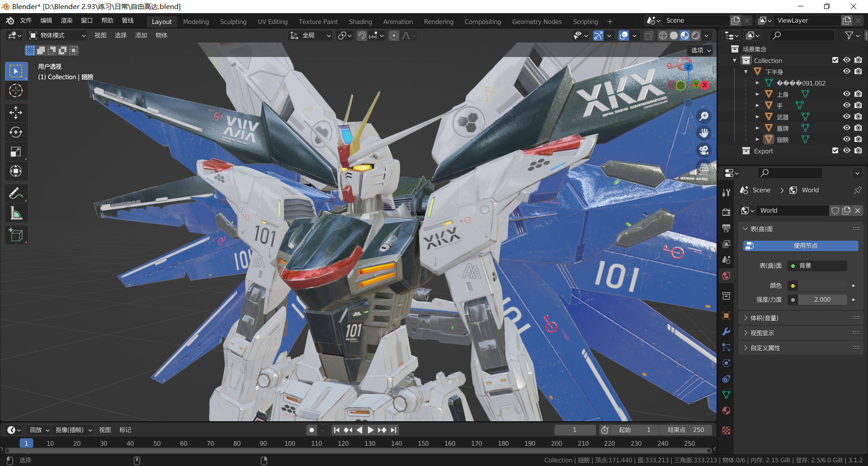Jump to the first frame

336,430
